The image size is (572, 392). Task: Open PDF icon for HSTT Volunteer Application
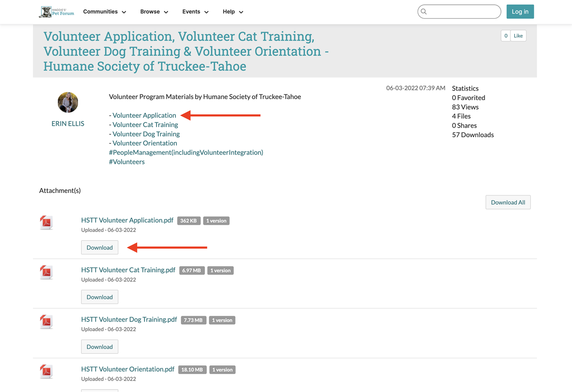(46, 222)
